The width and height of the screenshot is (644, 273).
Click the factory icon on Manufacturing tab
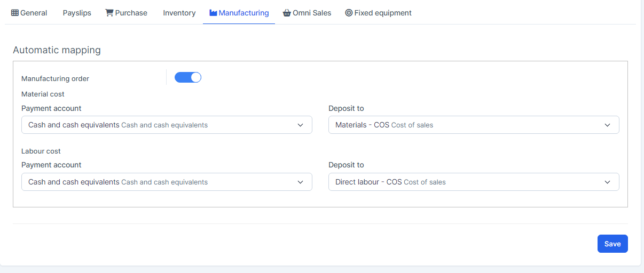click(213, 13)
